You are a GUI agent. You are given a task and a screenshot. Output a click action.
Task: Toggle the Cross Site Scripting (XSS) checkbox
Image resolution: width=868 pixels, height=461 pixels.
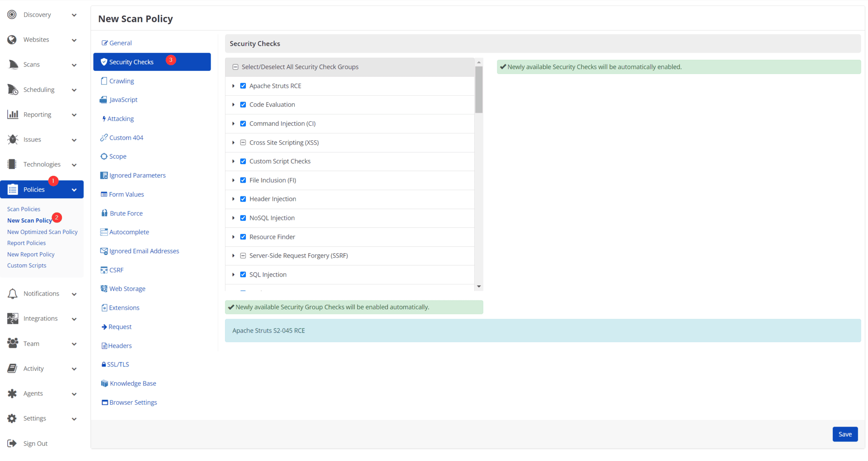(243, 142)
